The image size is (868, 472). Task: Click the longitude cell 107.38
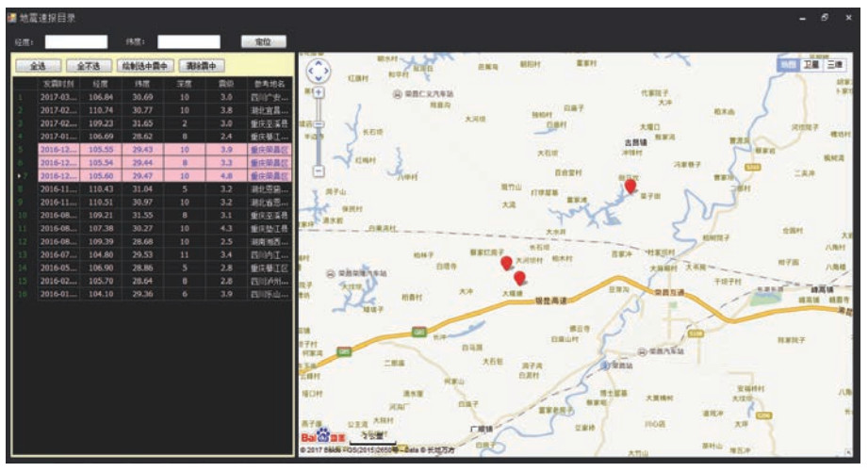click(x=101, y=228)
